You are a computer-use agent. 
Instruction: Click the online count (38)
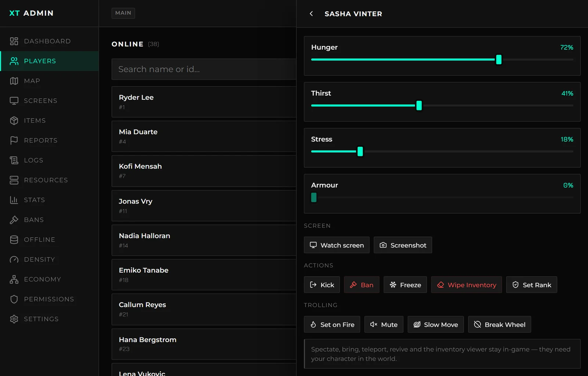click(x=154, y=44)
